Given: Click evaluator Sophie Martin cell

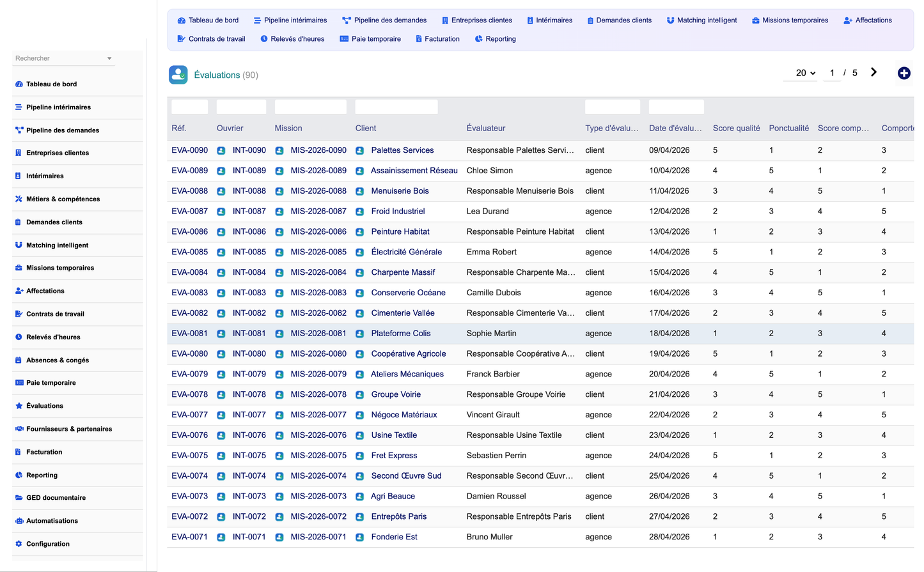Looking at the screenshot, I should pos(491,334).
